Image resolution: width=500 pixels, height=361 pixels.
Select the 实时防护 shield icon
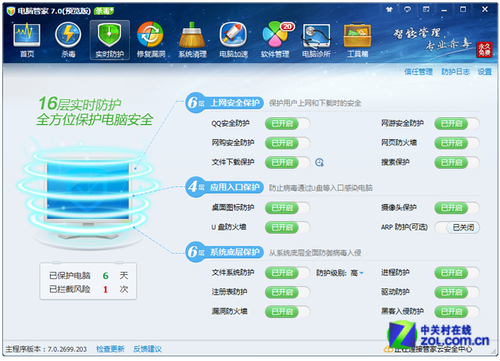click(x=110, y=40)
